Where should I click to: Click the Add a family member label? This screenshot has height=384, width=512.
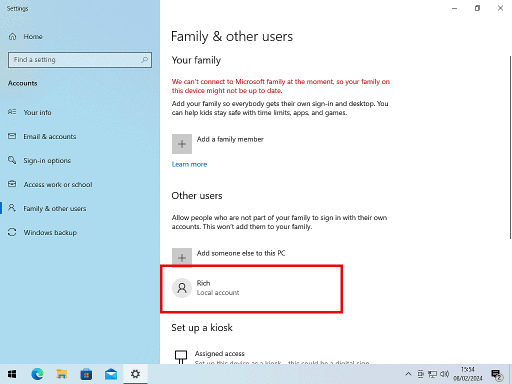point(230,139)
